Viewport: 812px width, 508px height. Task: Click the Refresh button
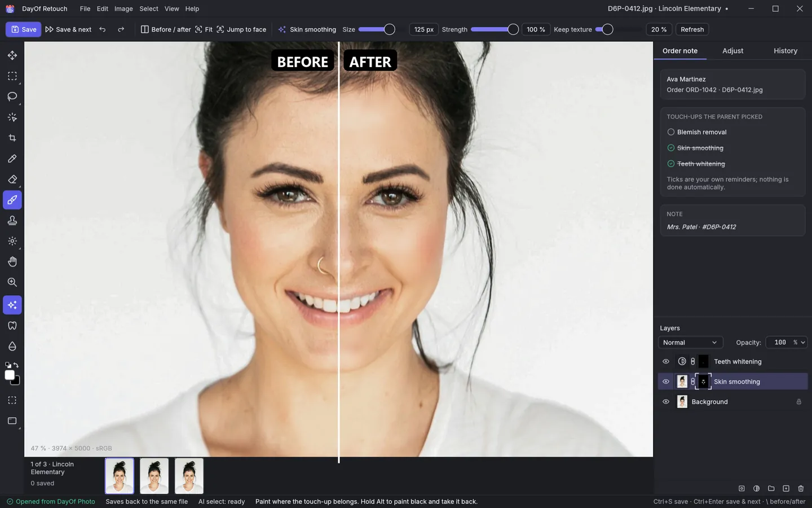point(692,29)
